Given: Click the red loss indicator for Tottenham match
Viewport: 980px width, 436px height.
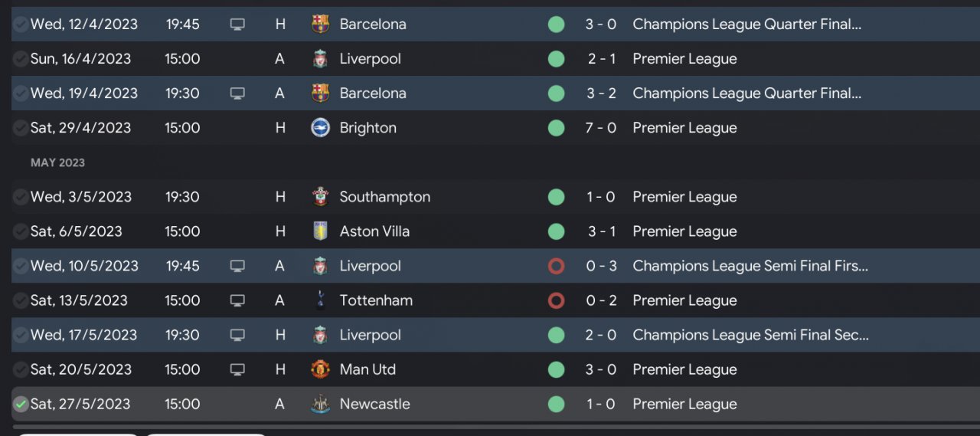Looking at the screenshot, I should [x=557, y=300].
